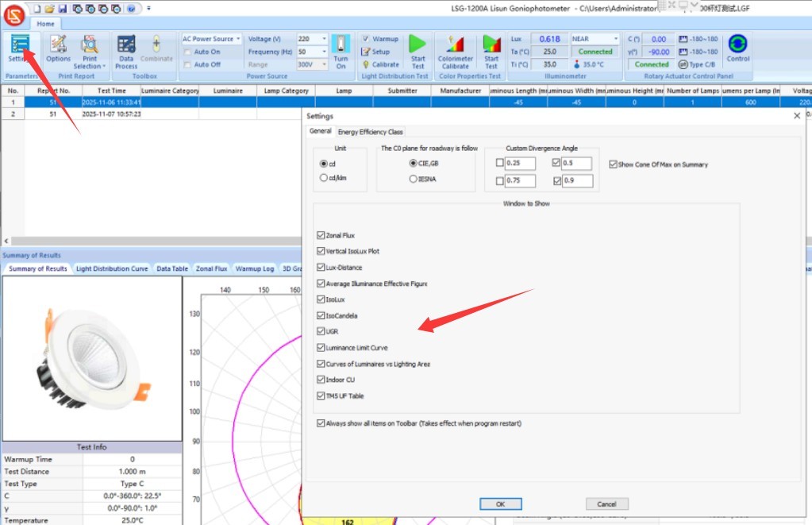Viewport: 812px width, 525px height.
Task: Click the 0.5 divergence angle field
Action: coord(576,164)
